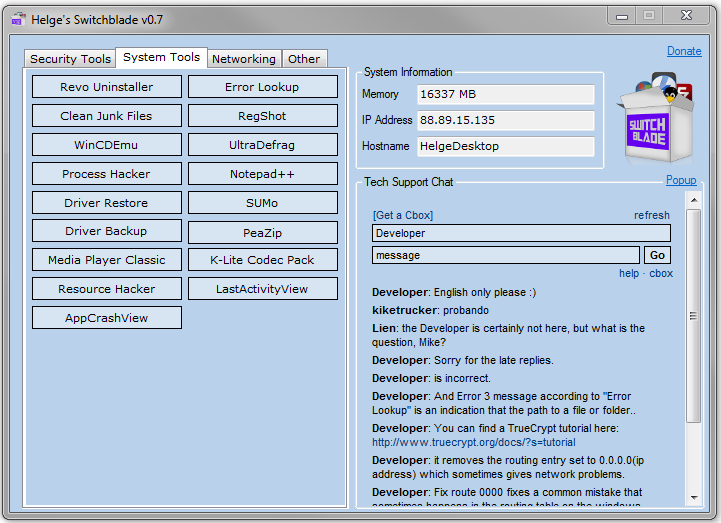This screenshot has height=523, width=721.
Task: Click the Donate link
Action: pyautogui.click(x=684, y=51)
